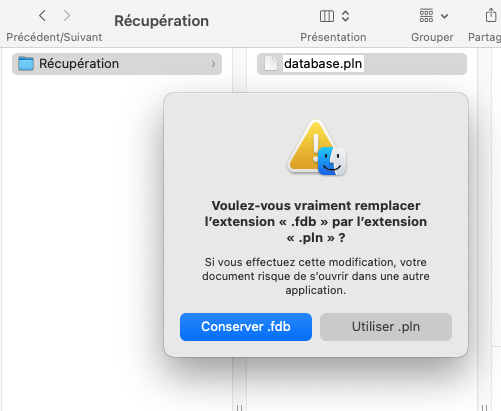Expand the Récupération folder chevron
The image size is (501, 411).
click(213, 64)
